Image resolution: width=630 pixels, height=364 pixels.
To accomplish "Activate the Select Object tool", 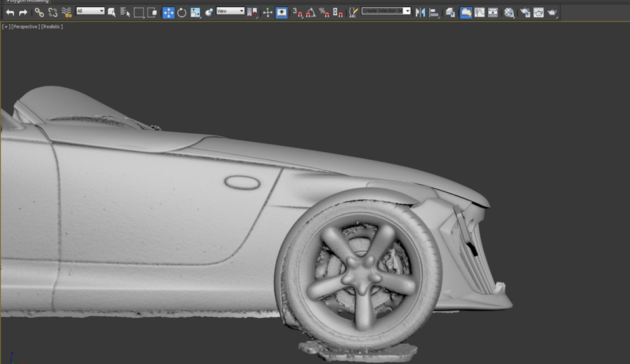I will tap(112, 12).
